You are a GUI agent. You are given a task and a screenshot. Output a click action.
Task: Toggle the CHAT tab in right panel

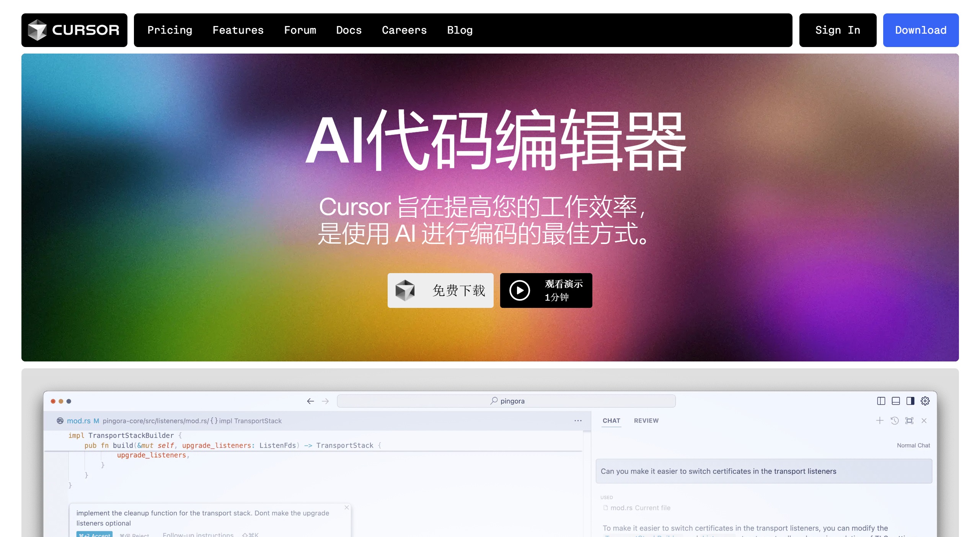tap(610, 421)
